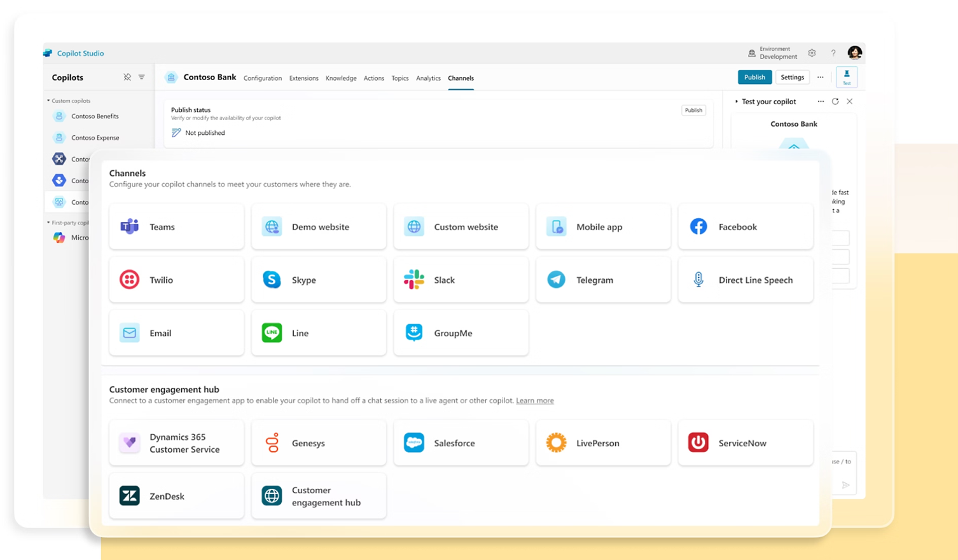Click the Contoso Bank header icon
Image resolution: width=958 pixels, height=560 pixels.
pyautogui.click(x=171, y=78)
